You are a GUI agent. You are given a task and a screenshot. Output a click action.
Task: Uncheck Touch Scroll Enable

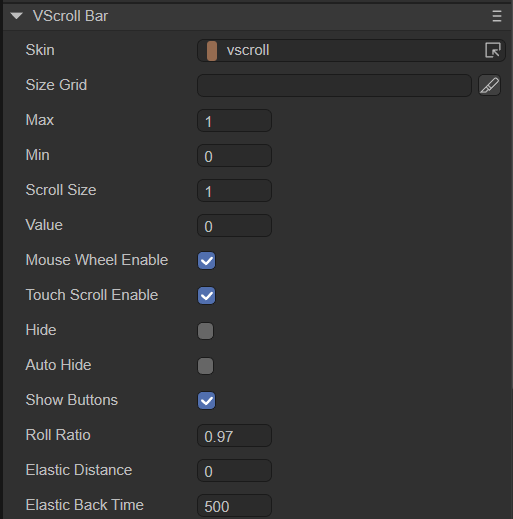(x=206, y=295)
